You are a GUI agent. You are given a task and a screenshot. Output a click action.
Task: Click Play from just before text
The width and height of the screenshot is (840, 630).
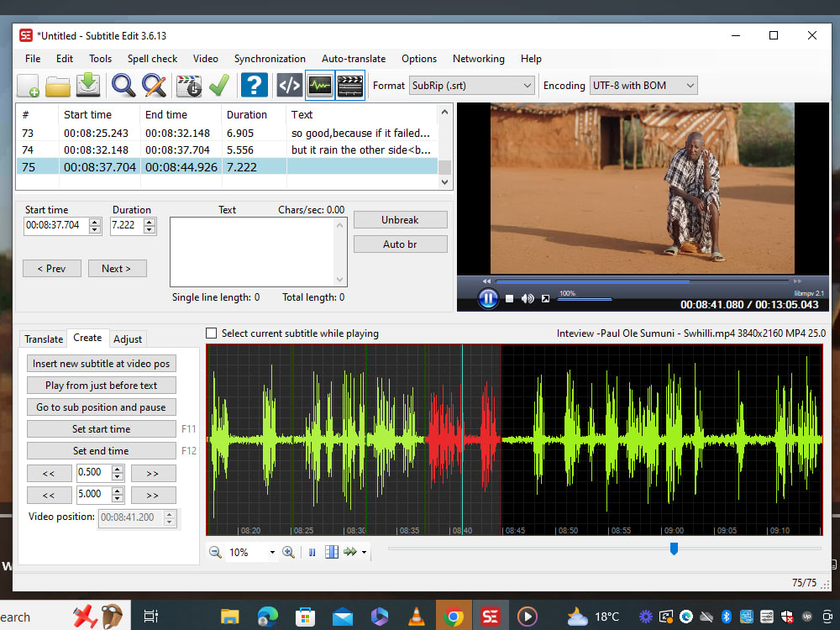tap(102, 386)
